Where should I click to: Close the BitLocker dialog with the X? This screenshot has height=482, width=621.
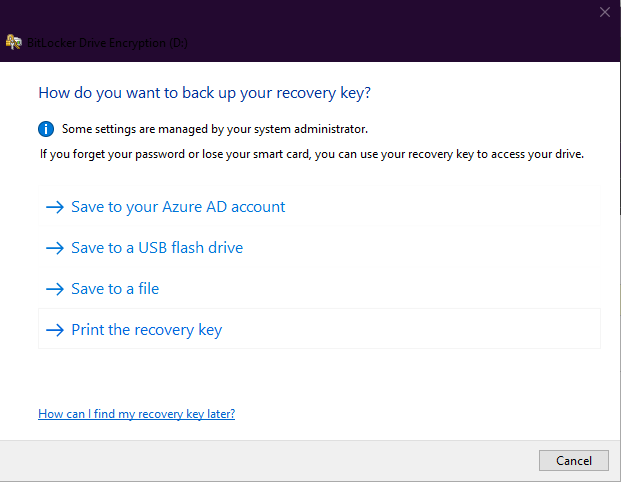click(x=604, y=12)
